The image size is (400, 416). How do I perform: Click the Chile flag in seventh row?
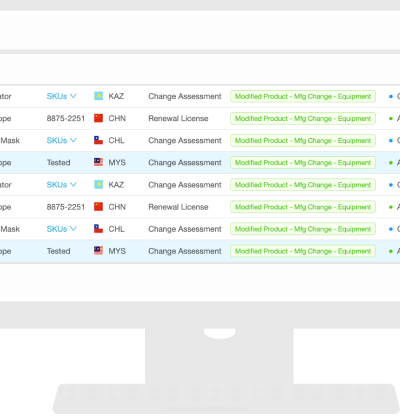coord(98,229)
